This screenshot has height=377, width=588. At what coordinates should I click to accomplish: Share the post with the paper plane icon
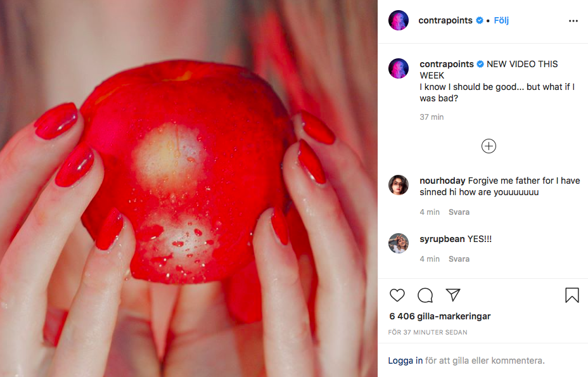pyautogui.click(x=453, y=295)
